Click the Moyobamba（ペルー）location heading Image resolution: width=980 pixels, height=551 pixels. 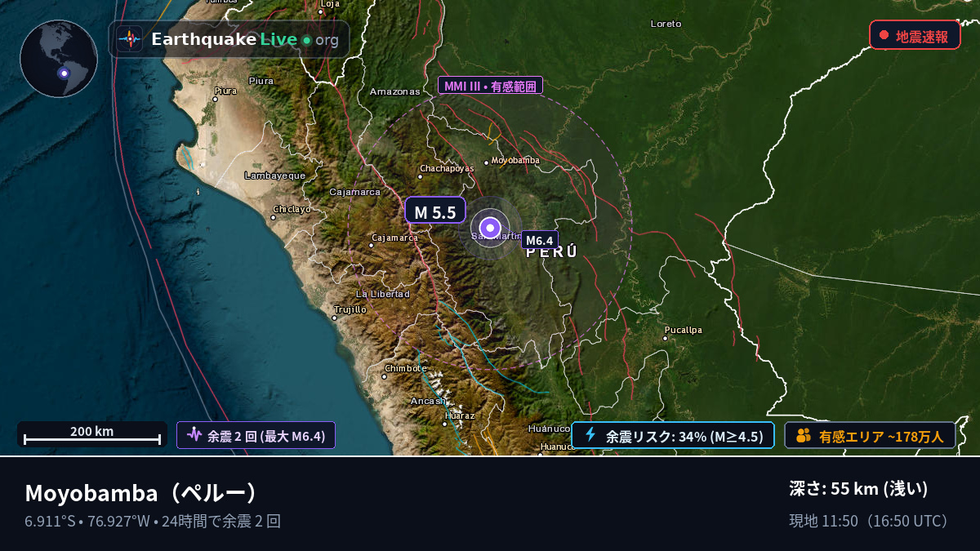[142, 493]
